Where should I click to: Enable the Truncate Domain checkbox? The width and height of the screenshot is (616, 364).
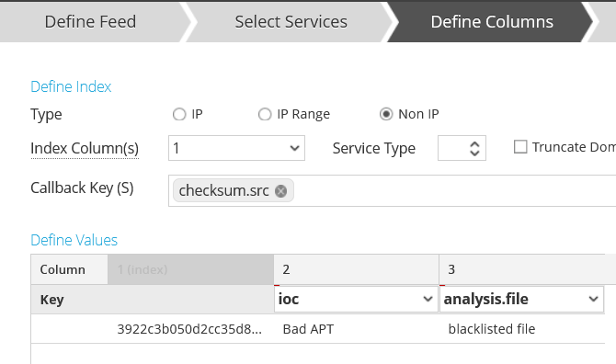(x=520, y=147)
